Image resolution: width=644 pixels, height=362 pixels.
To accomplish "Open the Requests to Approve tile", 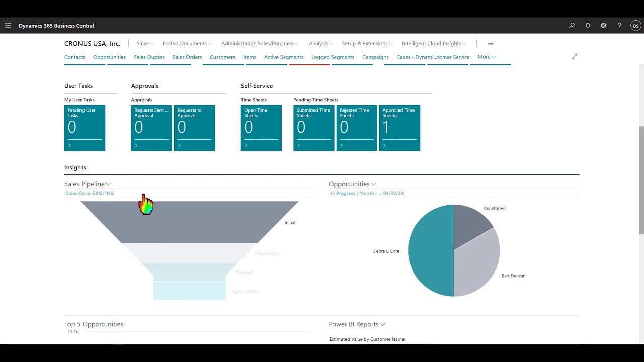I will [194, 128].
